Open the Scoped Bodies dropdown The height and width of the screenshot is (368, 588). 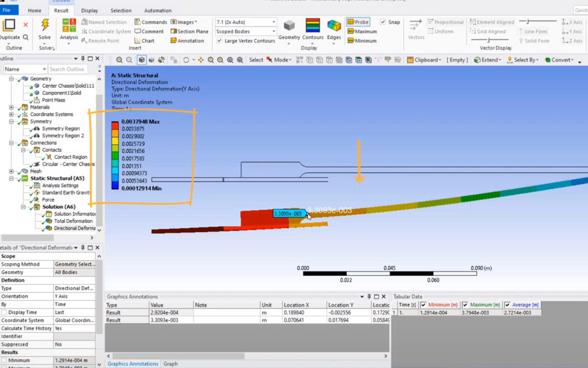[273, 31]
